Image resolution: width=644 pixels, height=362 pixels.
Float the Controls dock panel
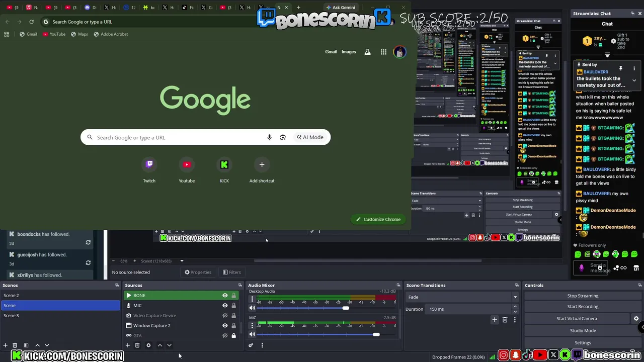[x=640, y=286]
